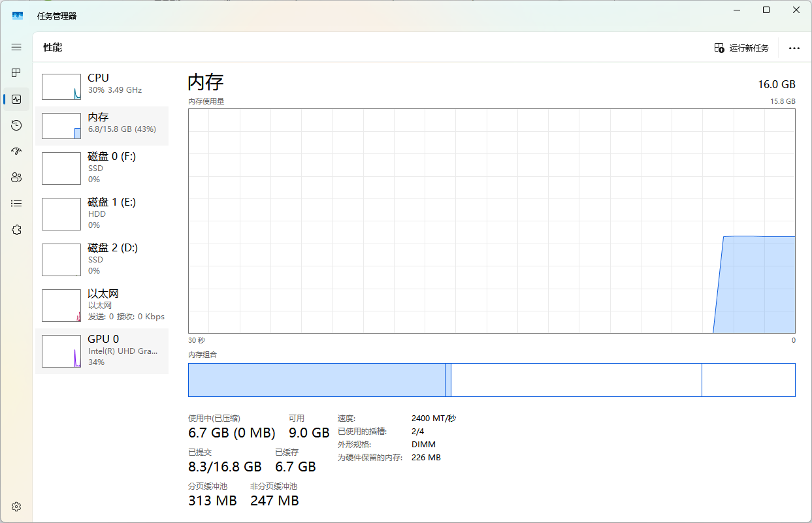Click the memory usage graph
The image size is (812, 523).
tap(491, 221)
